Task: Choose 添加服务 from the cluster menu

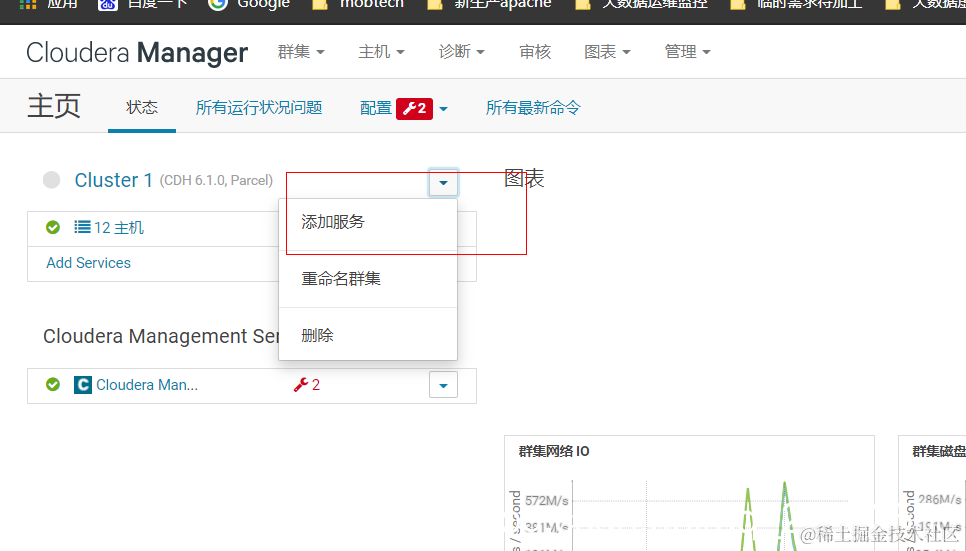Action: pyautogui.click(x=368, y=222)
